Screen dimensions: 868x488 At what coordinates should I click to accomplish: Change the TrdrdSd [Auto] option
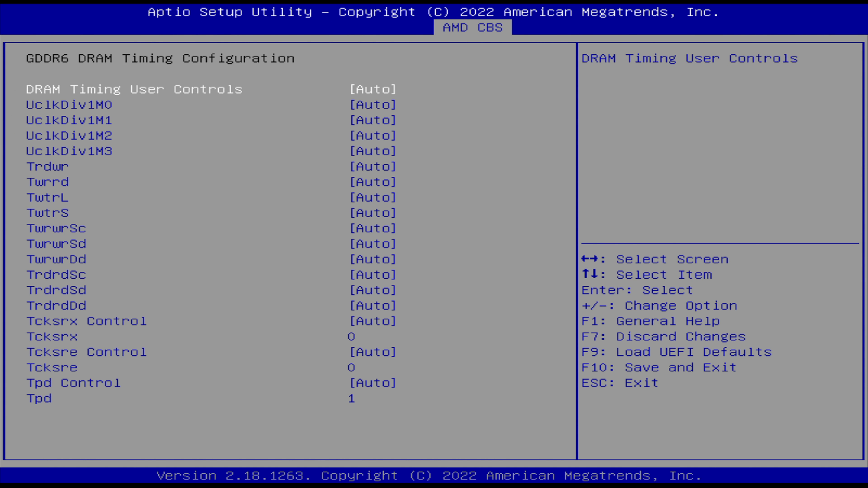point(373,290)
